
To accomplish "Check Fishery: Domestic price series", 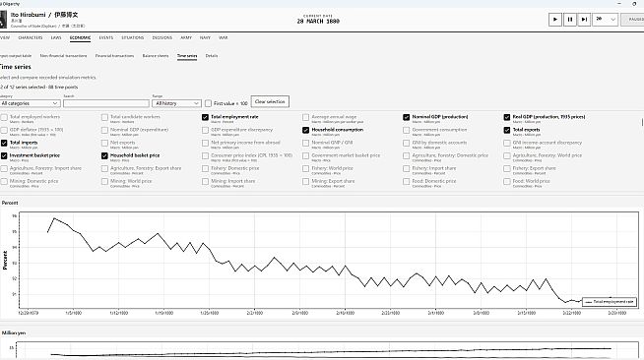I will click(206, 169).
